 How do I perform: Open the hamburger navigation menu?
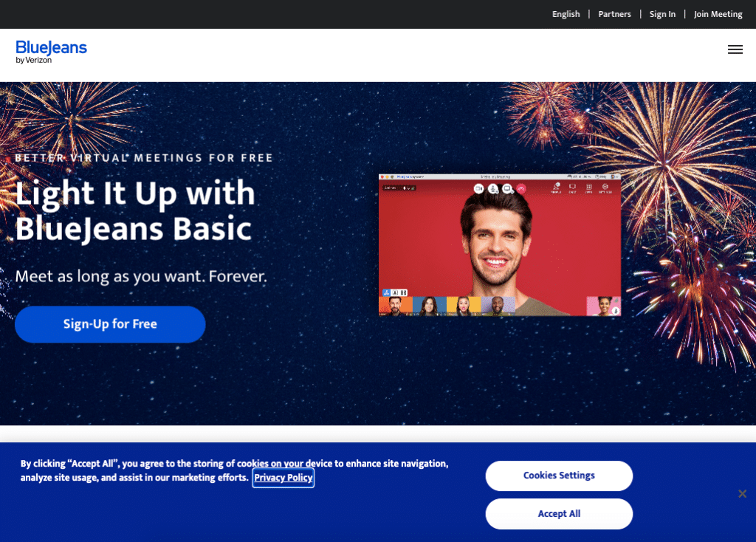pos(735,49)
